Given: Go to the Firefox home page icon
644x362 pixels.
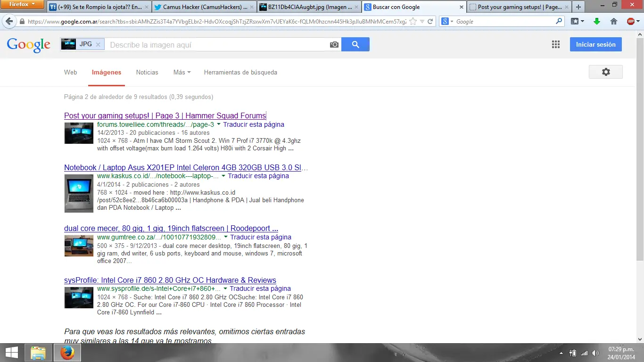Looking at the screenshot, I should [x=613, y=22].
